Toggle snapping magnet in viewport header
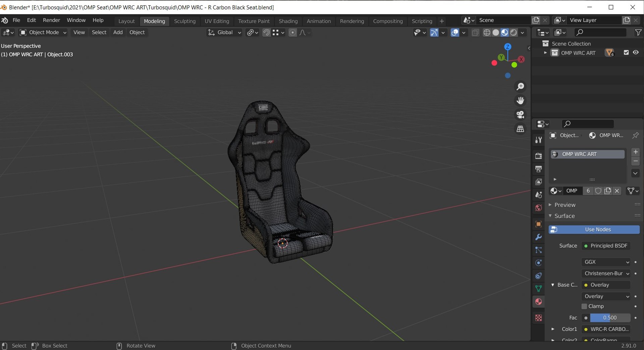 pyautogui.click(x=266, y=32)
